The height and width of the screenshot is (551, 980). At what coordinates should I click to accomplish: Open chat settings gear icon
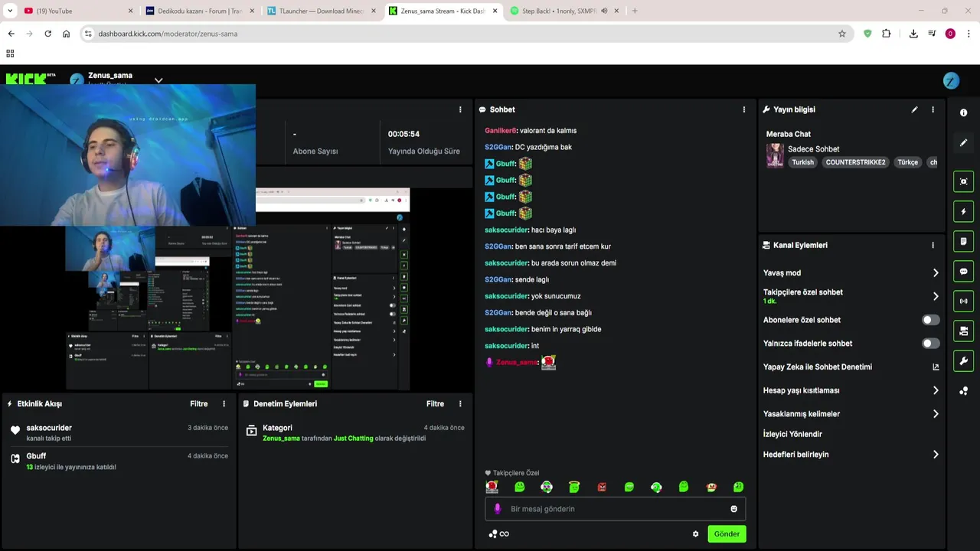(695, 534)
